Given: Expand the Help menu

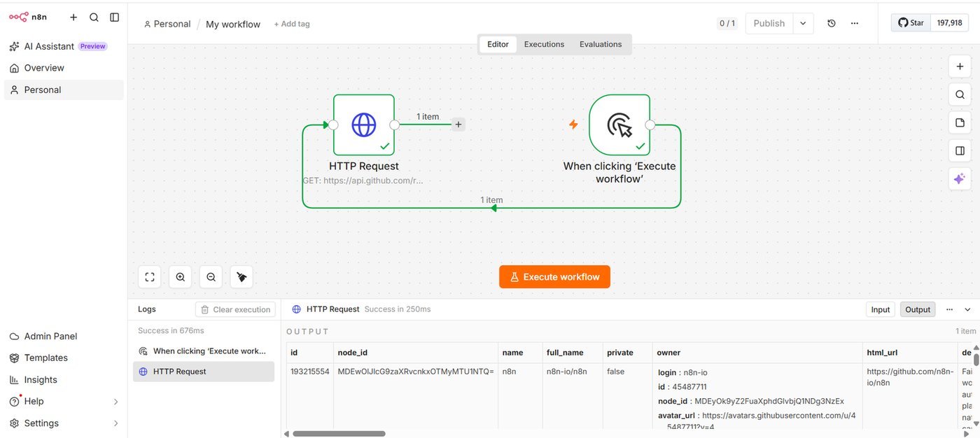Looking at the screenshot, I should (64, 401).
